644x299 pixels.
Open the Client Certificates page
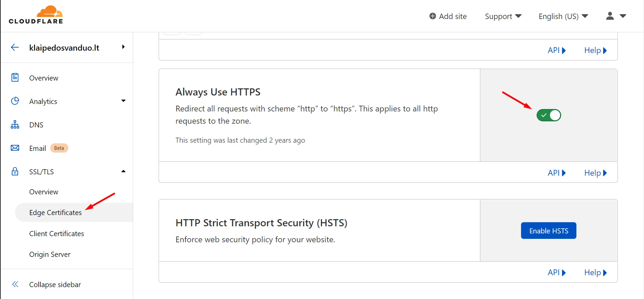[x=56, y=233]
